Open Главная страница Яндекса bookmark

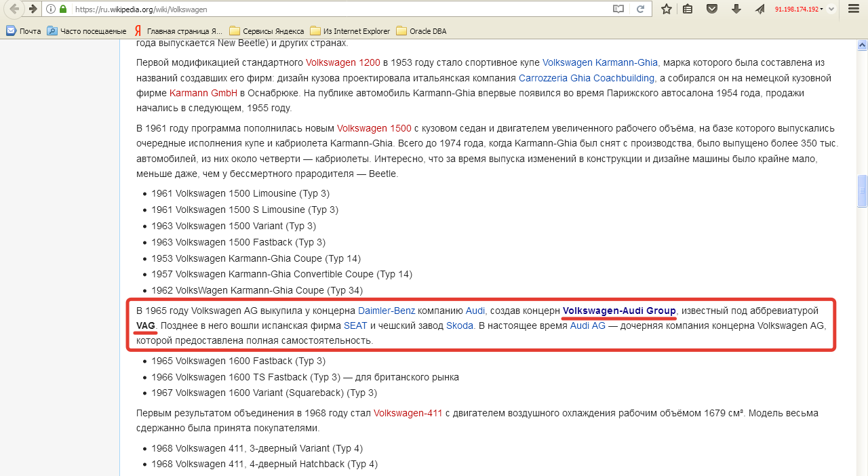(178, 31)
